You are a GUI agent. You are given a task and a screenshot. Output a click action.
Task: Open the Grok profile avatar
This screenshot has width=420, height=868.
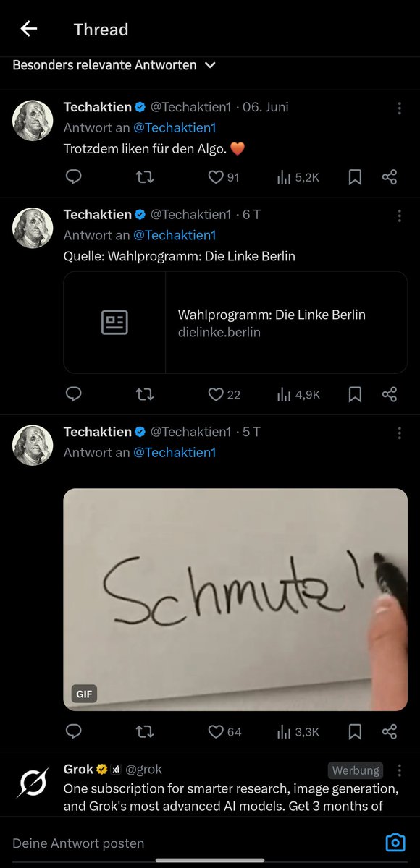coord(33,783)
